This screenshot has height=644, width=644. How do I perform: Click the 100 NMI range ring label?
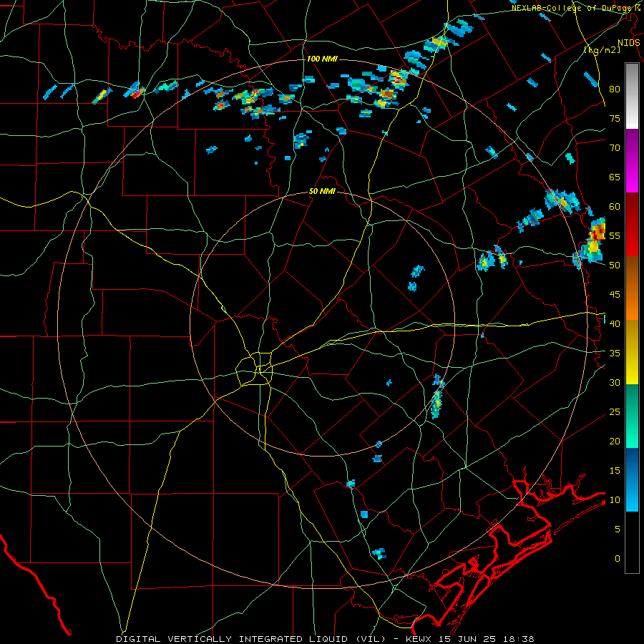(x=322, y=59)
